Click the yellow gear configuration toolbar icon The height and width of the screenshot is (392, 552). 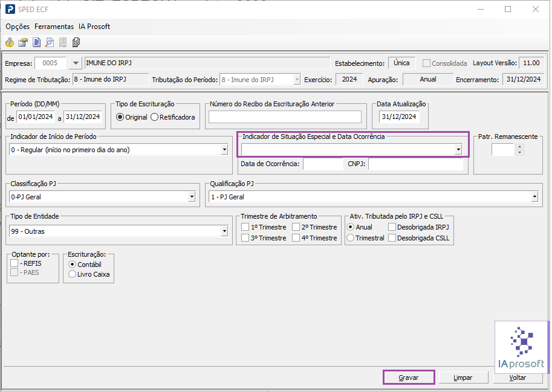click(x=10, y=42)
